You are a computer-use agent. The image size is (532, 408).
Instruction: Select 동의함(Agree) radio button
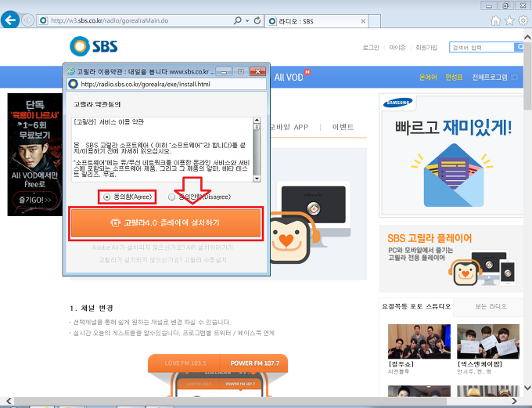coord(107,197)
